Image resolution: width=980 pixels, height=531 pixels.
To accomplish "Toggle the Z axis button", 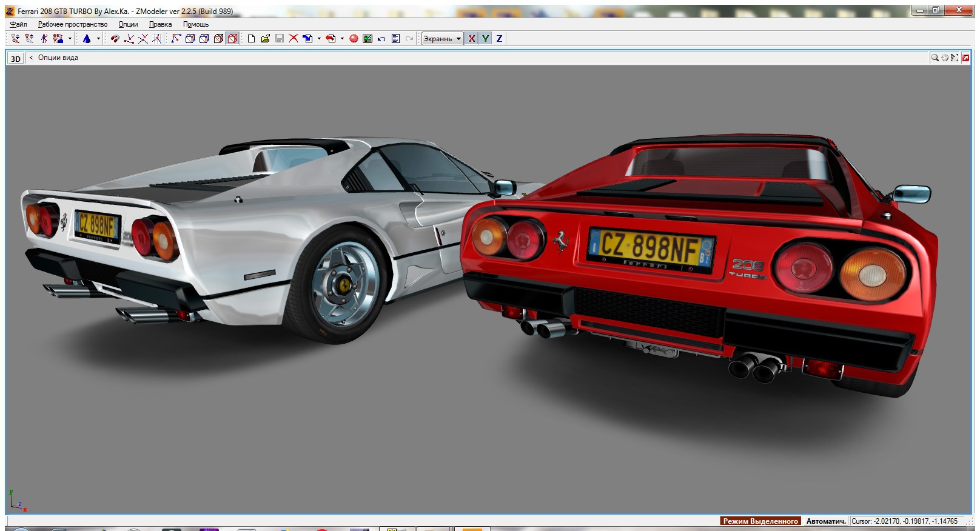I will tap(499, 38).
